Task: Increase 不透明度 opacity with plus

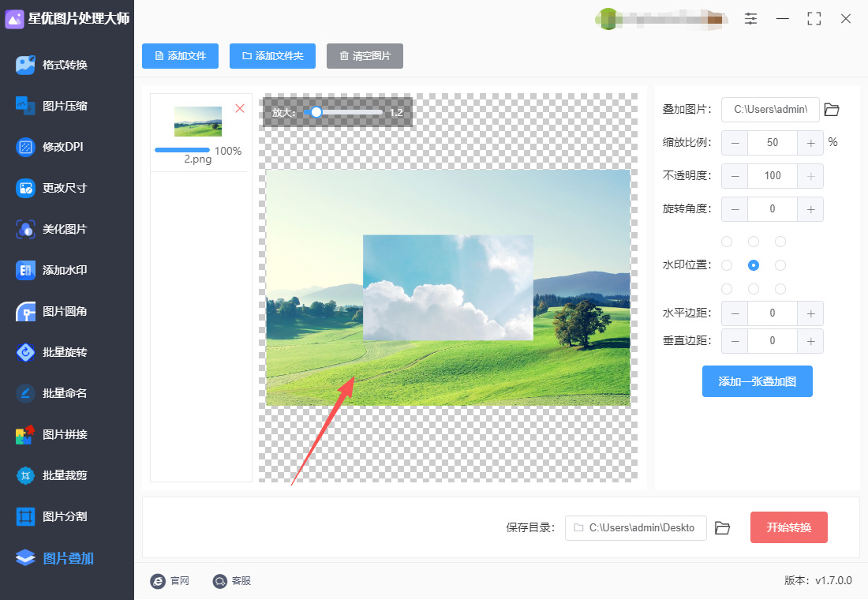Action: (x=810, y=176)
